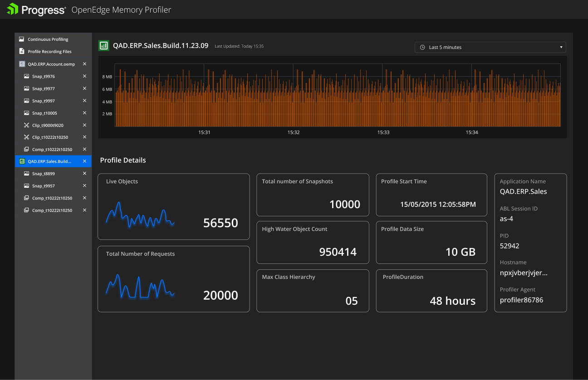Click the 15:32 marker on chart timeline

pos(294,132)
